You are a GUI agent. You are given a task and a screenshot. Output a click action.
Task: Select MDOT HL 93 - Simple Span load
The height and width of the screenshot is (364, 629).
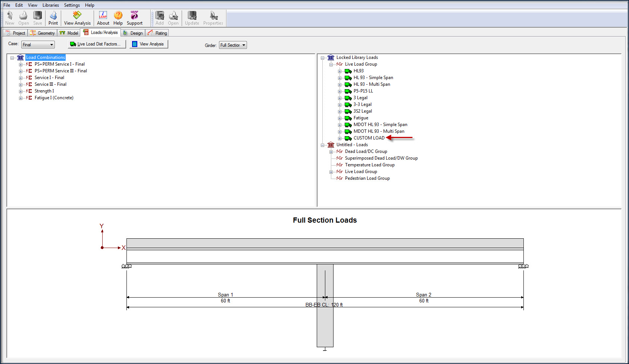(x=381, y=125)
